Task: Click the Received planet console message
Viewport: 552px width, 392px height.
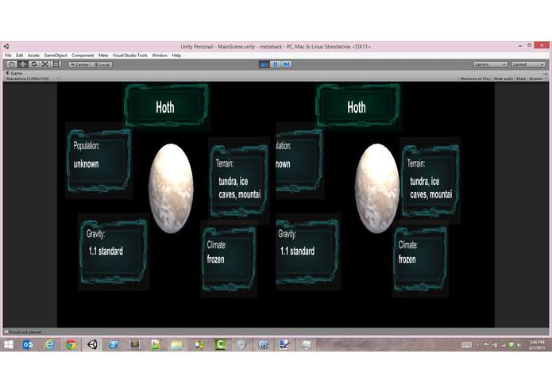Action: tap(25, 332)
